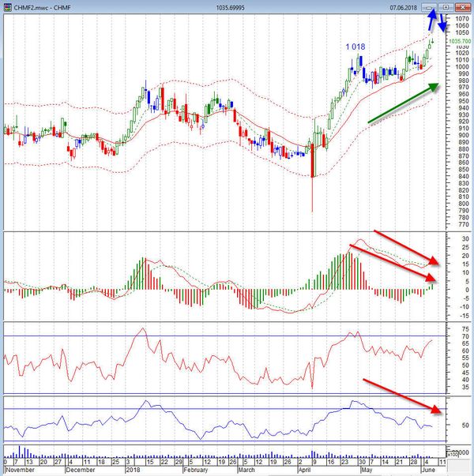Click the 'March' label on time axis

pyautogui.click(x=246, y=470)
